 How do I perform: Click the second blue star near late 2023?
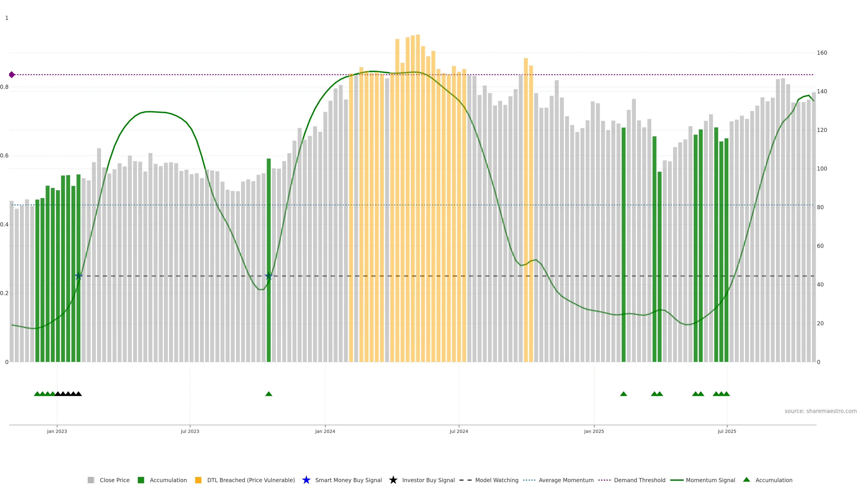pyautogui.click(x=269, y=276)
